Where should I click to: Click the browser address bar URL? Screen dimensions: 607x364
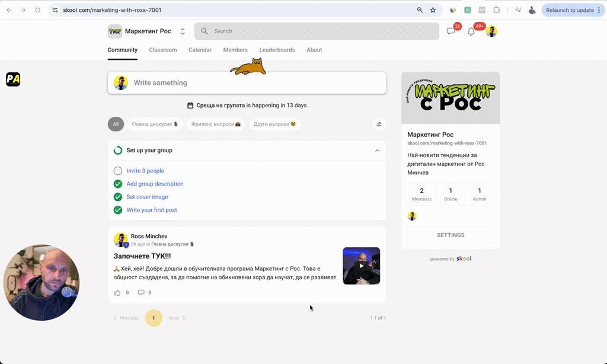(x=112, y=10)
